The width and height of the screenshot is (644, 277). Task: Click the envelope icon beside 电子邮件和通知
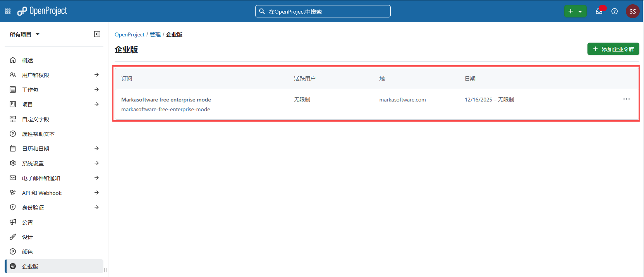point(13,178)
